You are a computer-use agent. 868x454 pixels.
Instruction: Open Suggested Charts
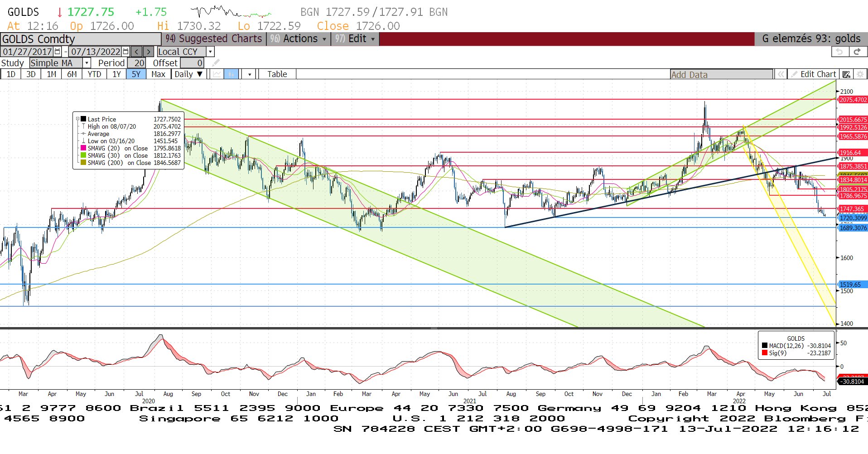[x=214, y=39]
